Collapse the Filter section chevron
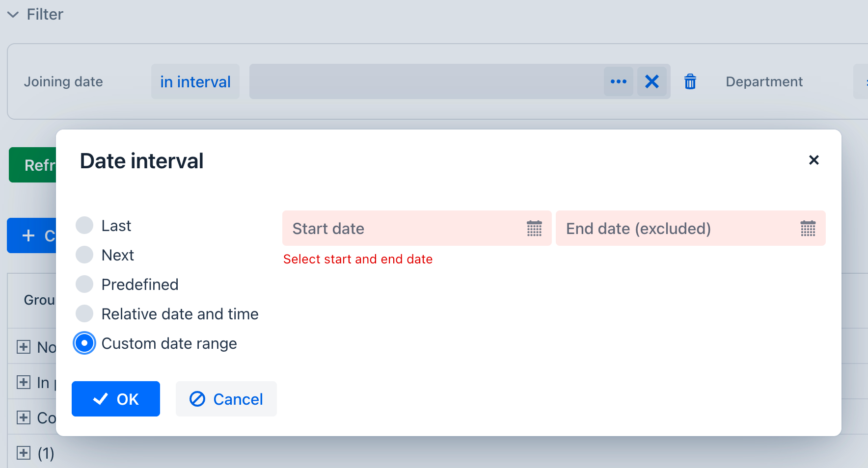Screen dimensions: 868x468 click(x=13, y=15)
